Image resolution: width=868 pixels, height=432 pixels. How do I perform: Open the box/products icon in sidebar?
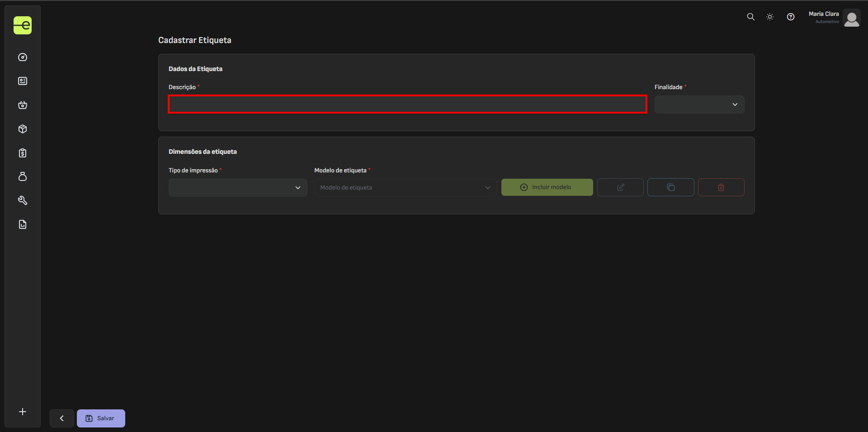pyautogui.click(x=23, y=129)
